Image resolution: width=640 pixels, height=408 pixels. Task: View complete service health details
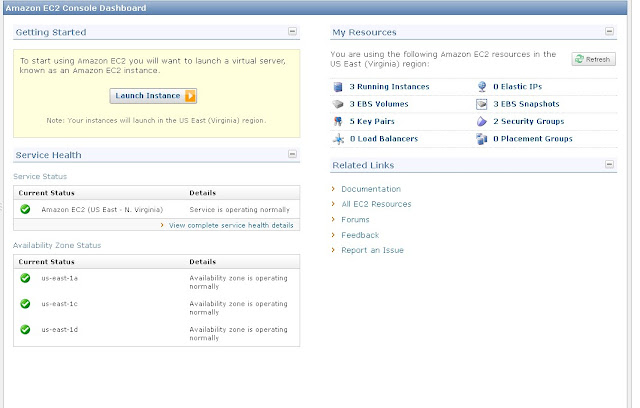click(x=231, y=225)
